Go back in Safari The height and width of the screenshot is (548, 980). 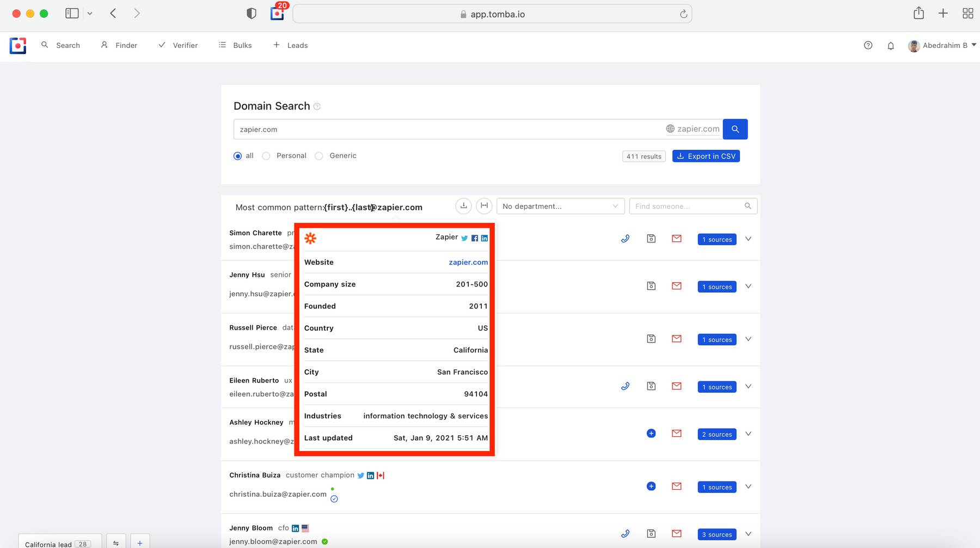click(x=113, y=14)
